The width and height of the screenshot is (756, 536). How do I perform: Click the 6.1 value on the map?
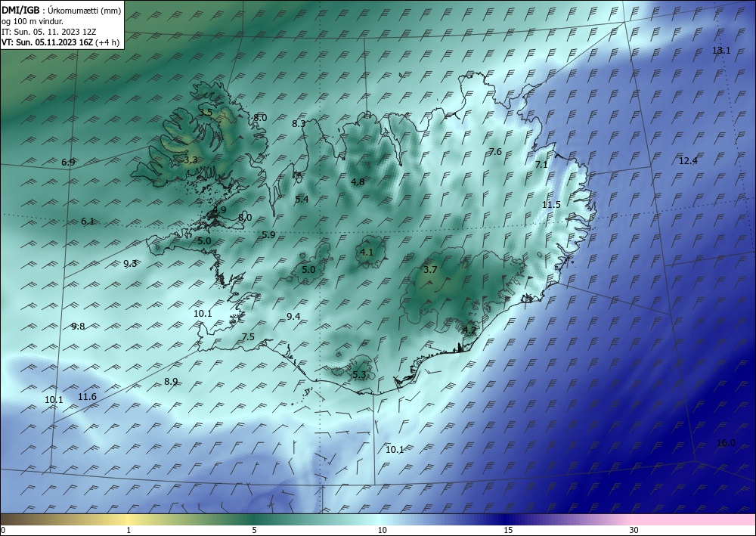87,222
